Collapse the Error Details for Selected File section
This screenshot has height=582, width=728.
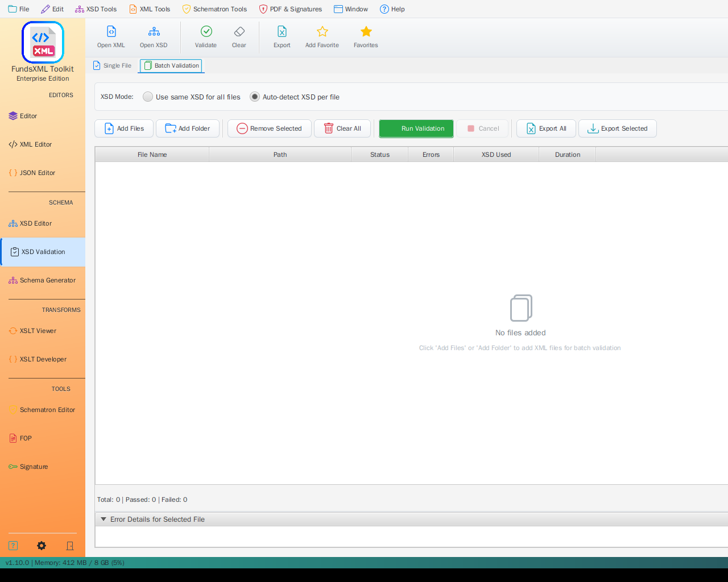(x=104, y=519)
